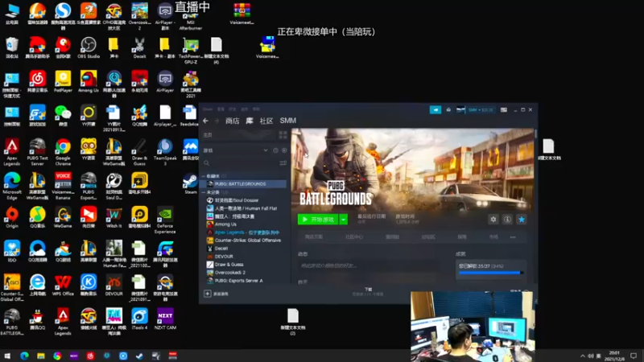The image size is (644, 362).
Task: Open PotPlayer desktop icon
Action: click(63, 82)
